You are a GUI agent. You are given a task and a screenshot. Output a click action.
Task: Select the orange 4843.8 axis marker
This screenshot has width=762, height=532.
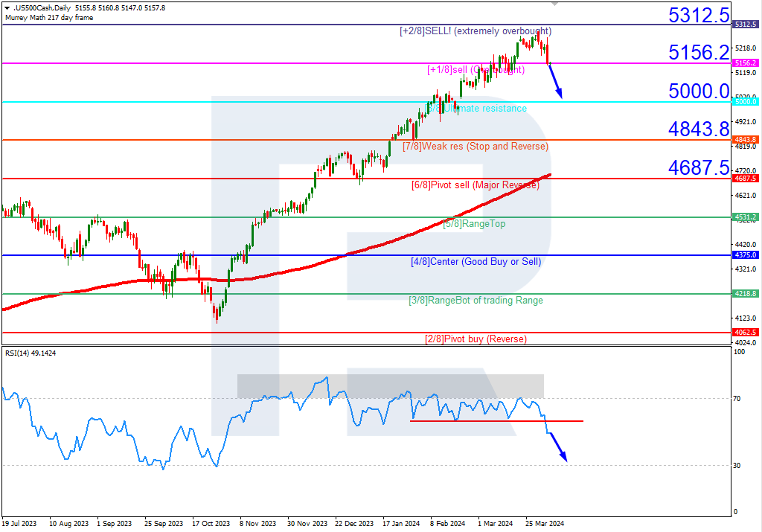746,138
